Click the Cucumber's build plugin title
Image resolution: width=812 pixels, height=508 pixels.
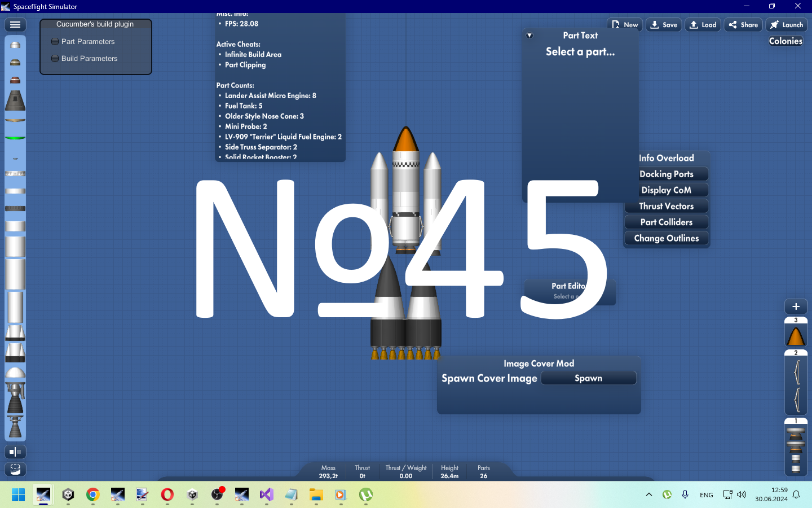95,24
